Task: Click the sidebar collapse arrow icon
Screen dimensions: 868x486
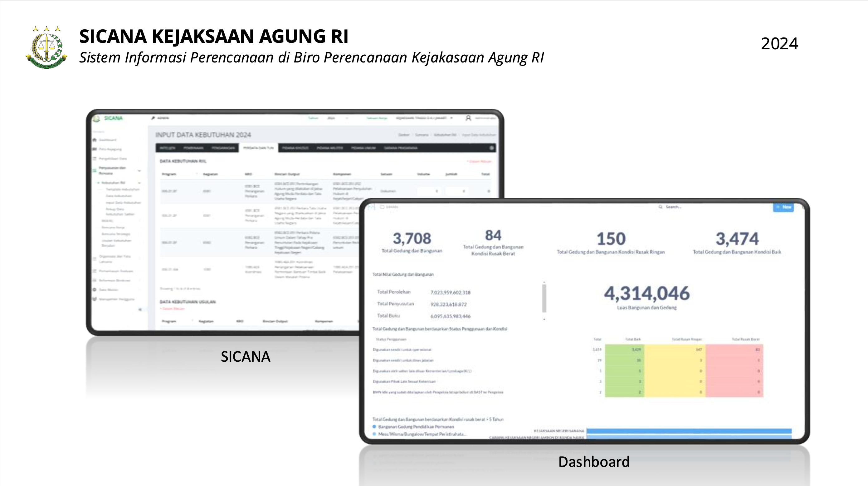Action: [x=140, y=309]
